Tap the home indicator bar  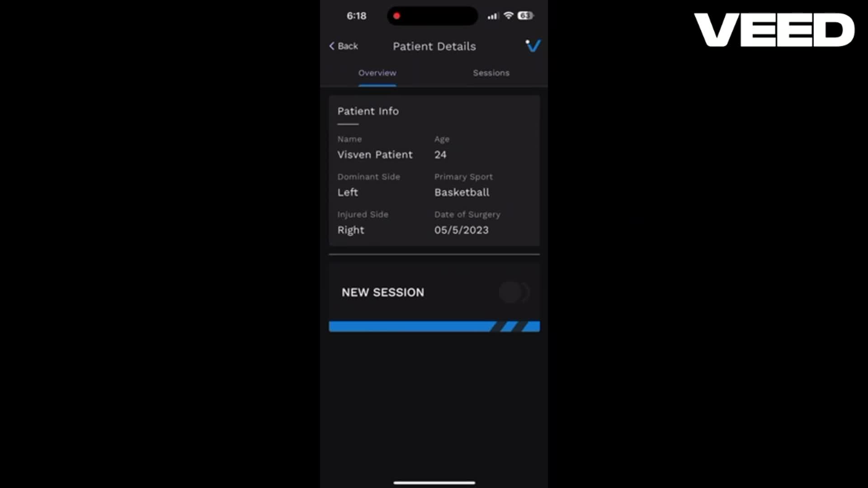pyautogui.click(x=434, y=483)
